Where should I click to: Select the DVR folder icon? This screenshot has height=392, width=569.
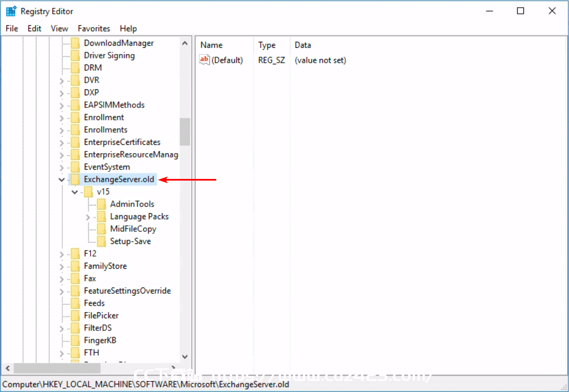(x=75, y=80)
